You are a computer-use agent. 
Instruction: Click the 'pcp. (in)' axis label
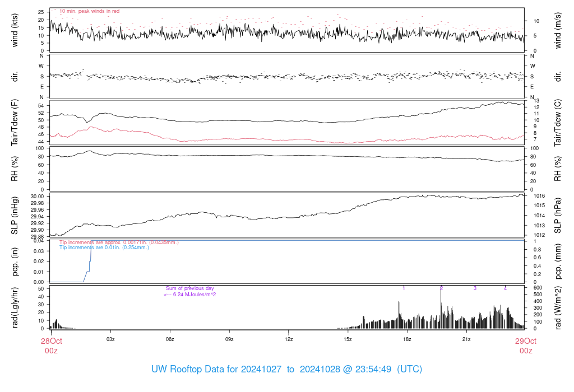pyautogui.click(x=15, y=262)
